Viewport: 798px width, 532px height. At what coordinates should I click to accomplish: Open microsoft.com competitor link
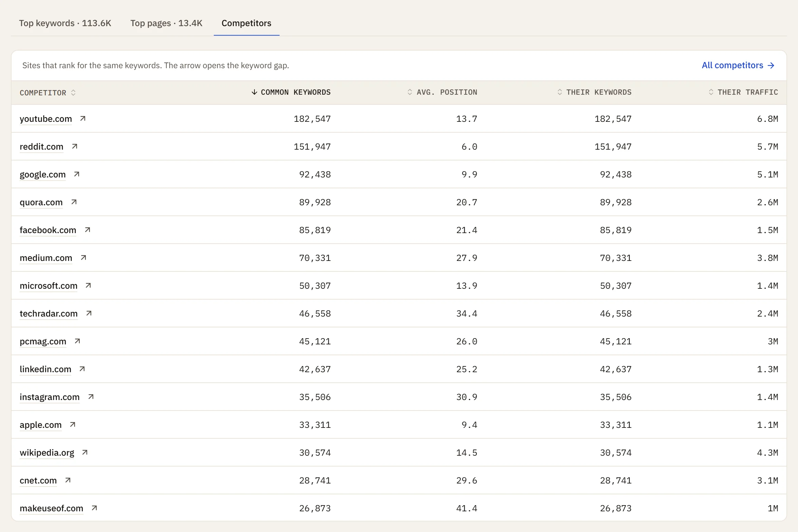[49, 286]
